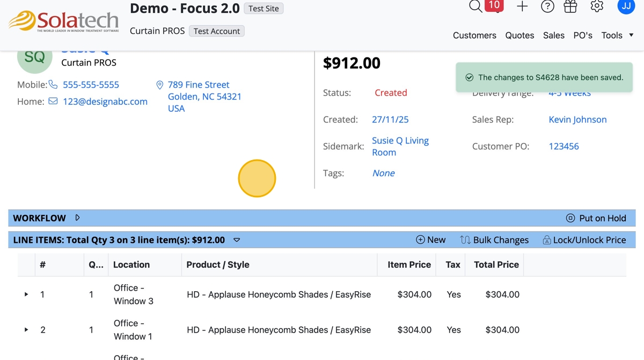Open Bulk Changes
The image size is (644, 360).
494,240
